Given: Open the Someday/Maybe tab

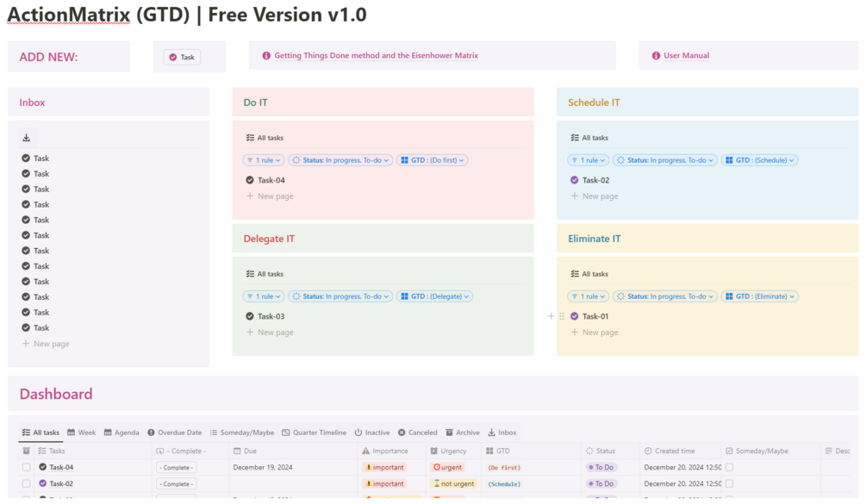Looking at the screenshot, I should tap(242, 432).
